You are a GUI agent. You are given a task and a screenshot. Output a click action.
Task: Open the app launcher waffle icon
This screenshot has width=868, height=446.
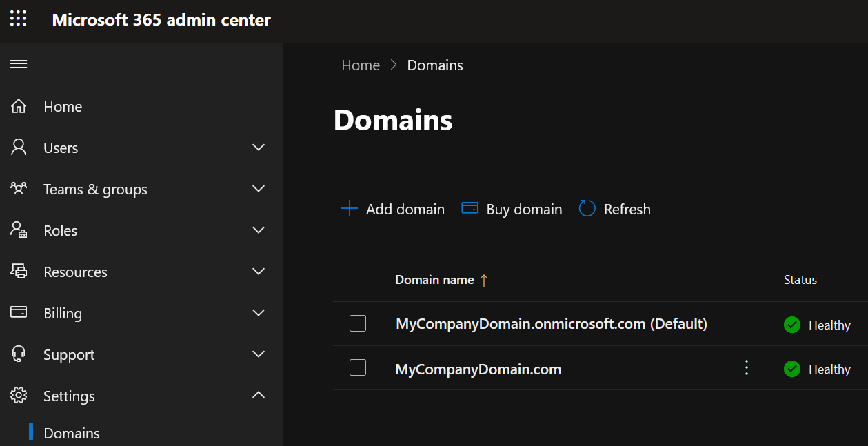click(x=19, y=19)
